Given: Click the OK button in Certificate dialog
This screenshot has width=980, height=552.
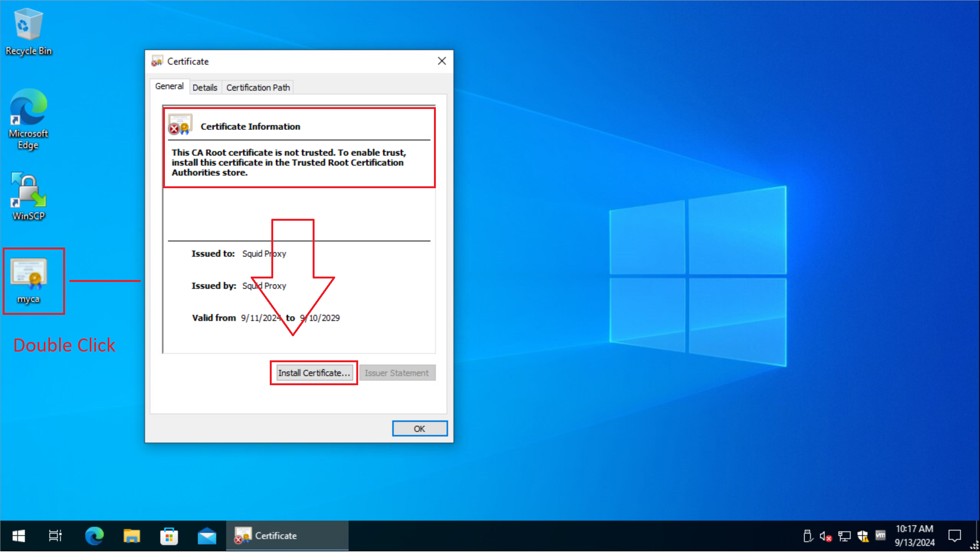Looking at the screenshot, I should click(419, 429).
